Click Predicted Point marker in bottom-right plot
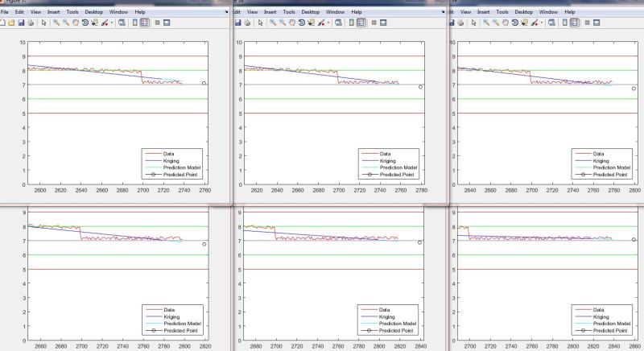This screenshot has width=644, height=351. pyautogui.click(x=634, y=240)
